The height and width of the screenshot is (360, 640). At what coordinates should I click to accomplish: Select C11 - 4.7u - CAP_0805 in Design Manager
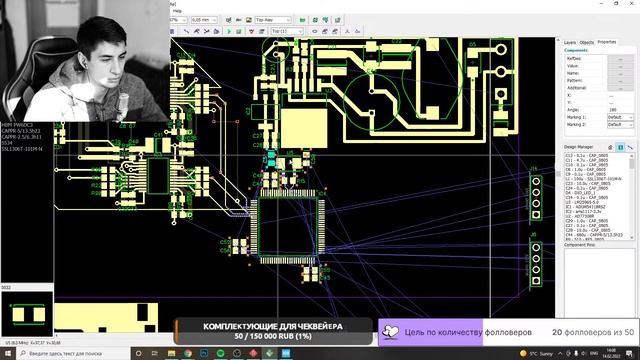(587, 160)
